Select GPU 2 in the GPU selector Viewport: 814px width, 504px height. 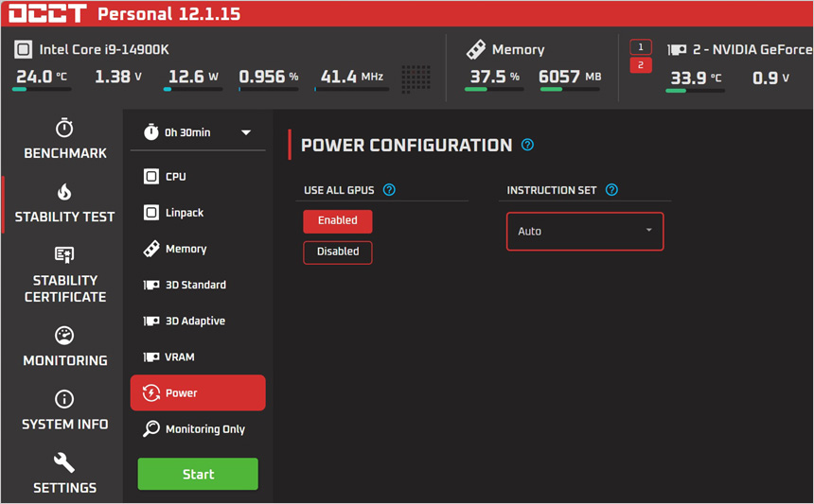pos(641,65)
